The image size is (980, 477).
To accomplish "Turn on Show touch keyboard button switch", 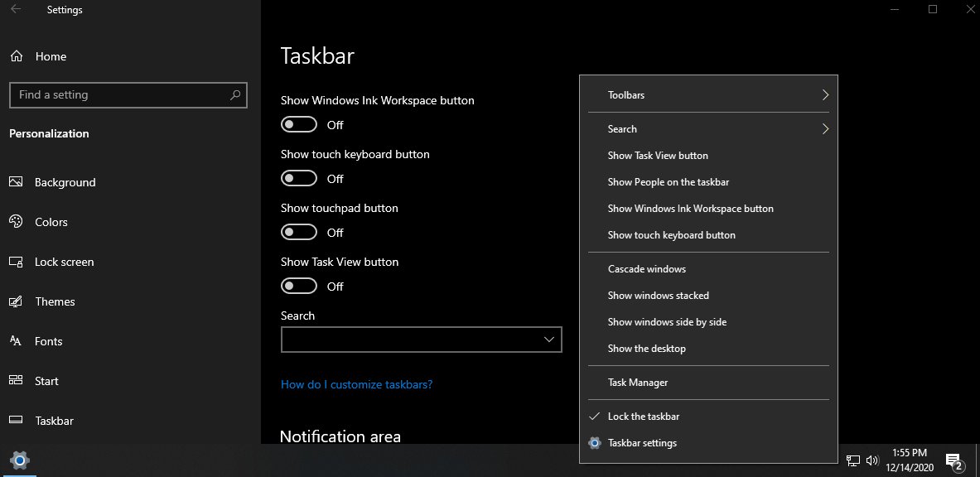I will [x=299, y=179].
